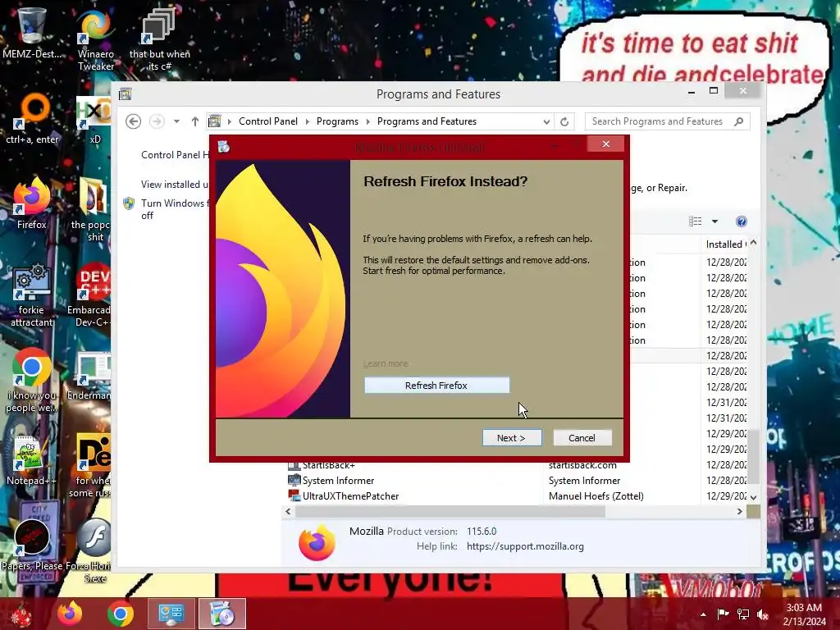
Task: Minimize the Programs and Features window
Action: [692, 92]
